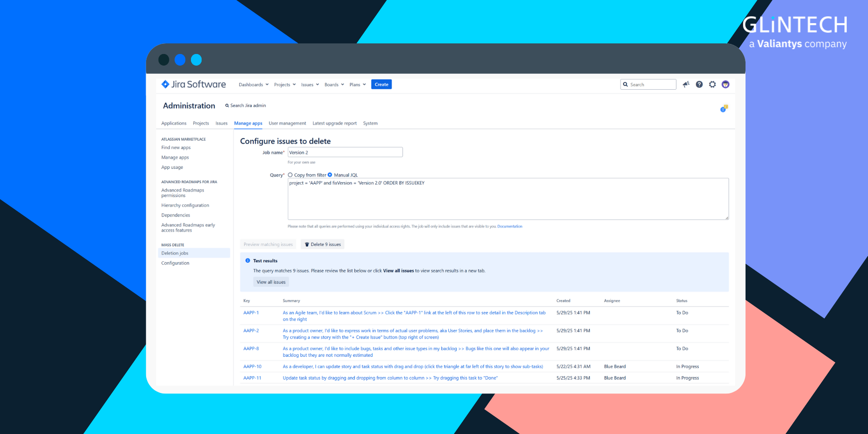This screenshot has width=868, height=434.
Task: Open the AAPP-10 summary about drag and drop
Action: [x=413, y=366]
